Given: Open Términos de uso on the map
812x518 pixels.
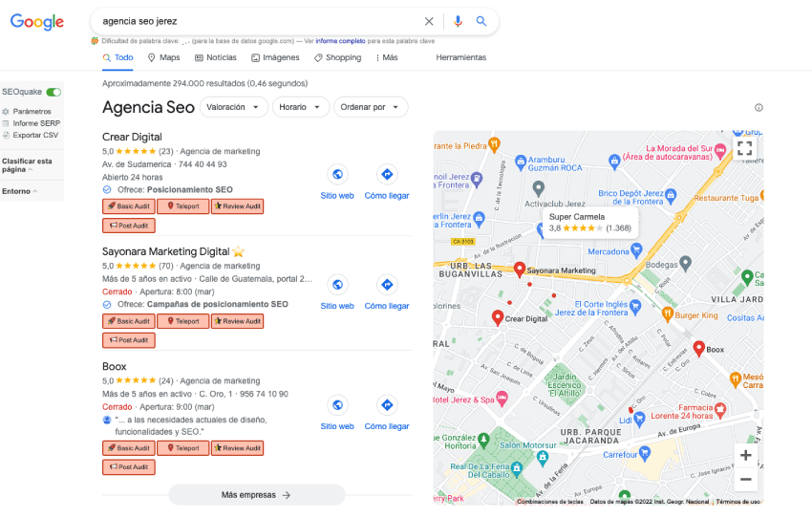Looking at the screenshot, I should [737, 502].
